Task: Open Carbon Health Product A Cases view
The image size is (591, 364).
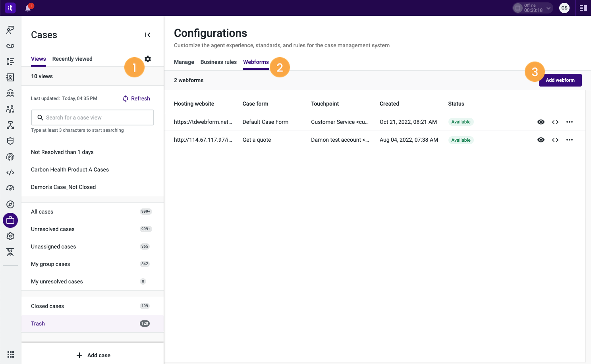Action: pos(93,169)
